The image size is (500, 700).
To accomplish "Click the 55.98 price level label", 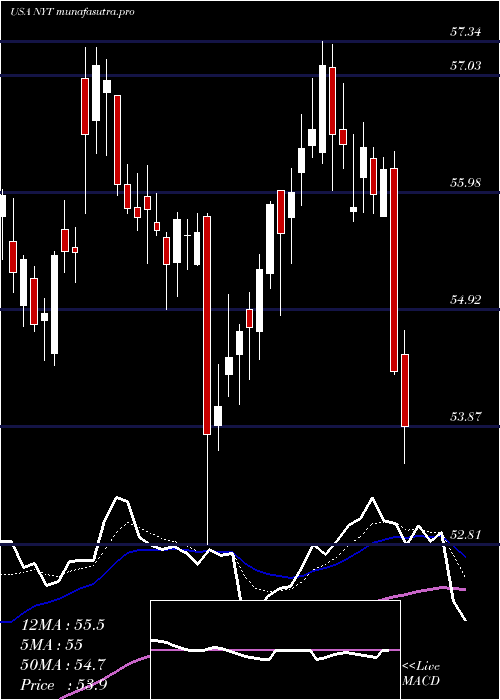I will (466, 183).
